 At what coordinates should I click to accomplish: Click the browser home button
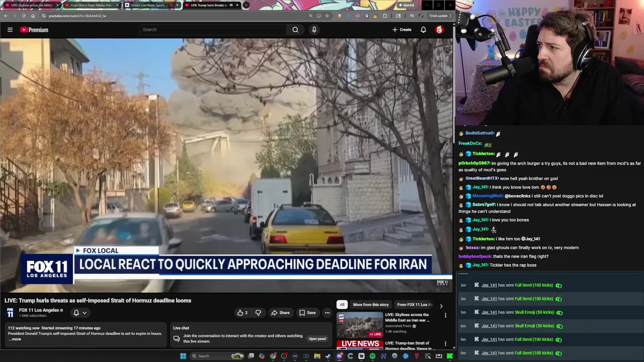point(33,16)
